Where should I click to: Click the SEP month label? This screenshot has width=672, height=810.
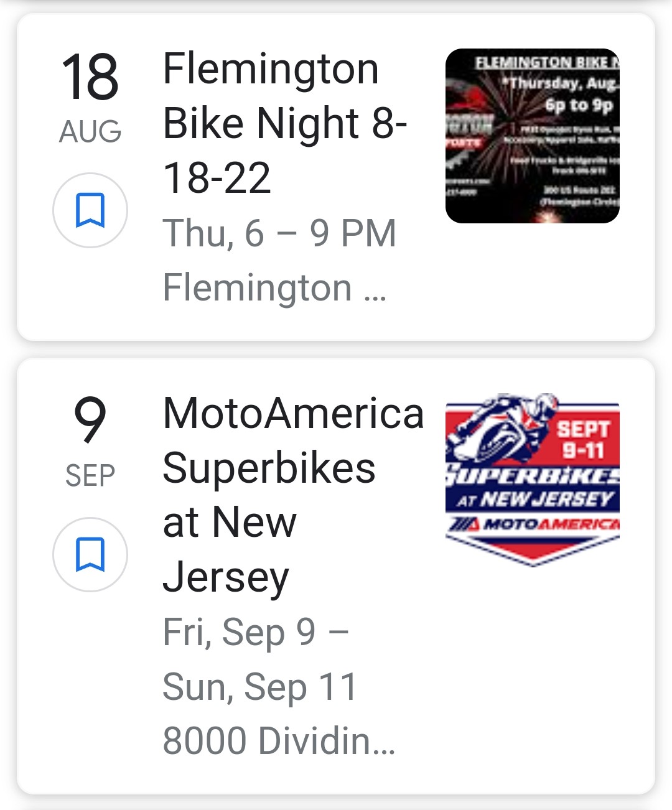[90, 476]
